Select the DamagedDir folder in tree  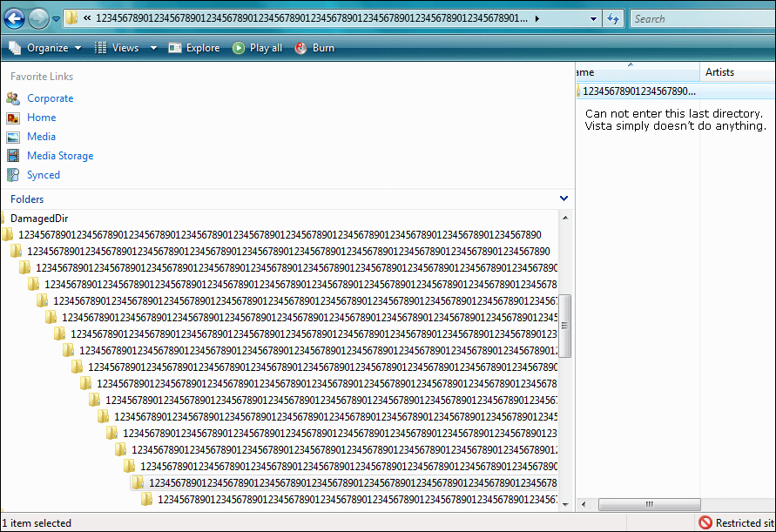click(39, 219)
